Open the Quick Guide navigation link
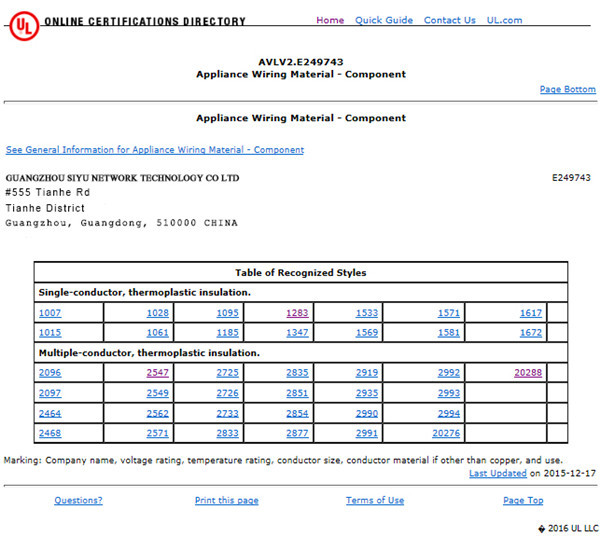 click(x=384, y=20)
